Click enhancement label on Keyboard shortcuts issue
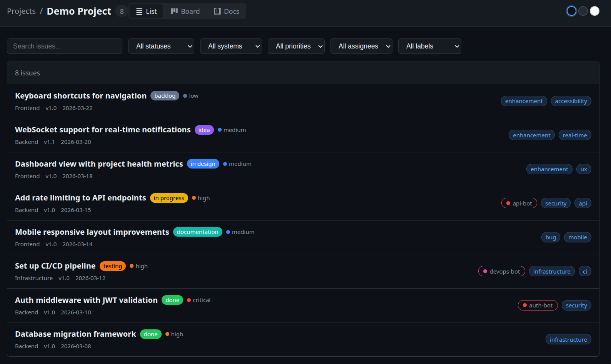This screenshot has height=364, width=611. [524, 101]
